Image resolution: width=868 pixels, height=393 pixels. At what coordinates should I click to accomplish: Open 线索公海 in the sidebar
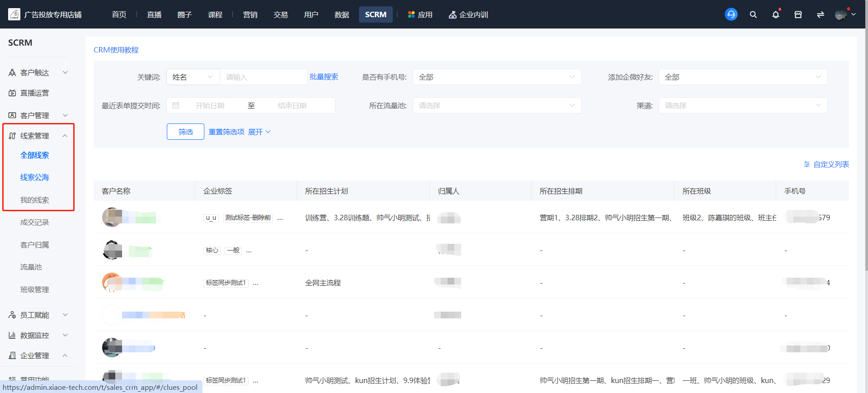click(35, 177)
